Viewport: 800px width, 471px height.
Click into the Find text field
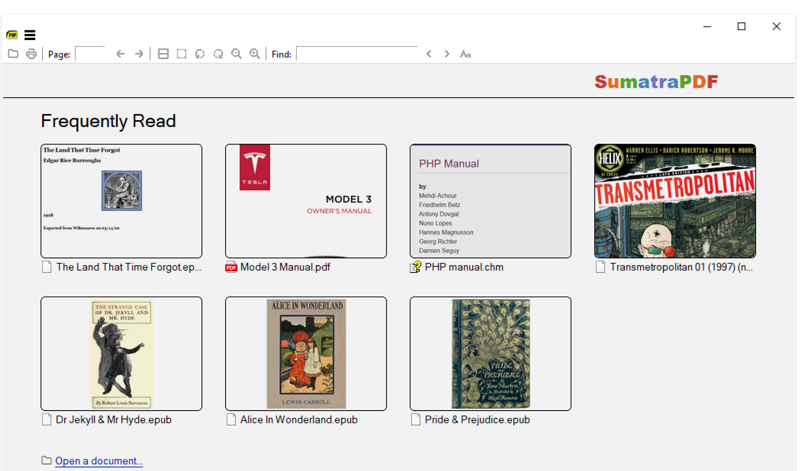[x=357, y=54]
